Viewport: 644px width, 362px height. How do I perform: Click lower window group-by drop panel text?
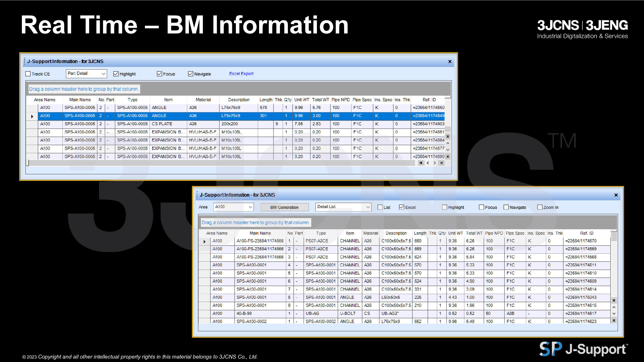pyautogui.click(x=256, y=222)
